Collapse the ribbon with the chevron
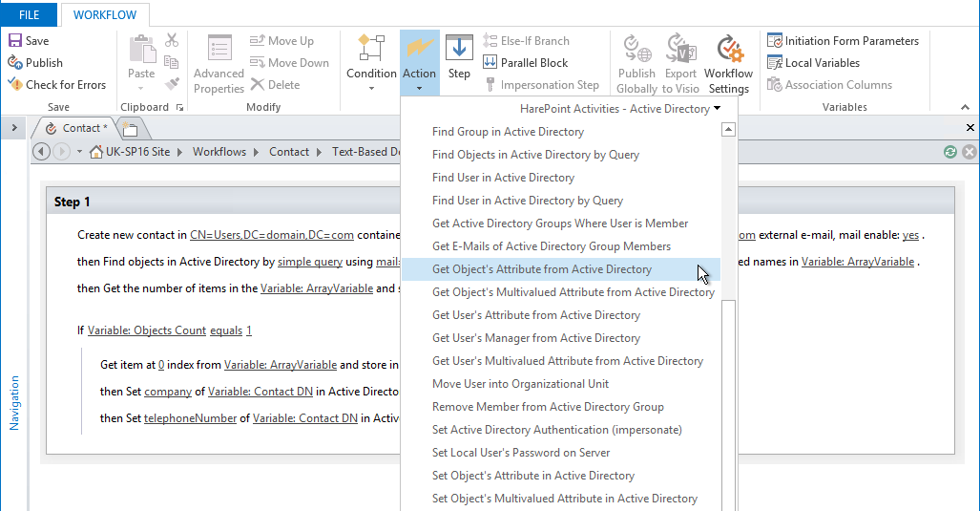 point(965,108)
